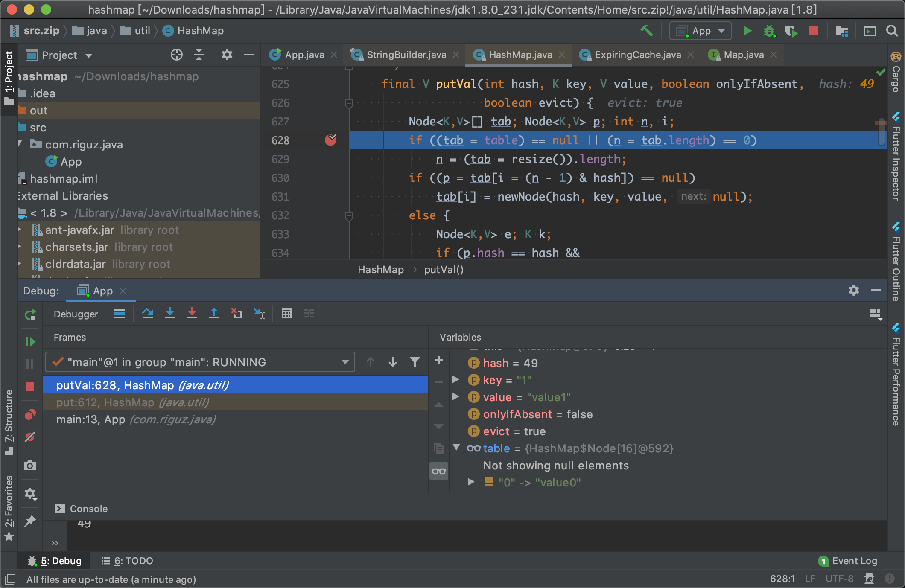The image size is (905, 588).
Task: Build the project with the hammer icon
Action: pos(647,31)
